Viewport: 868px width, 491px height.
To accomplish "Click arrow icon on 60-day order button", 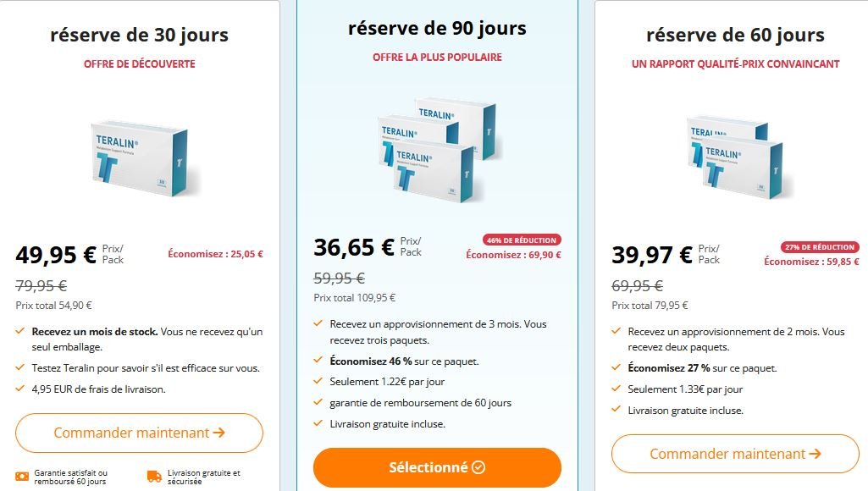I will (x=815, y=454).
